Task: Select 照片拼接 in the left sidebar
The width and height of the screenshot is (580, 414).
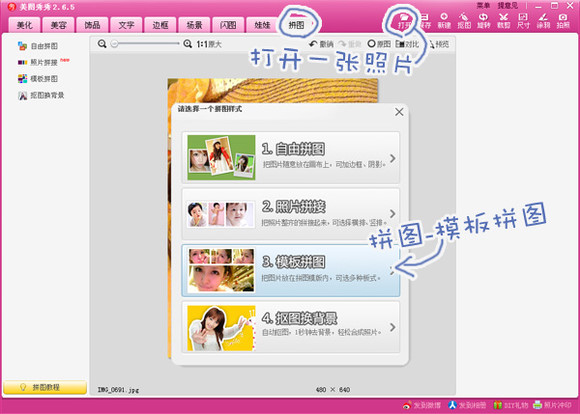Action: click(x=38, y=62)
